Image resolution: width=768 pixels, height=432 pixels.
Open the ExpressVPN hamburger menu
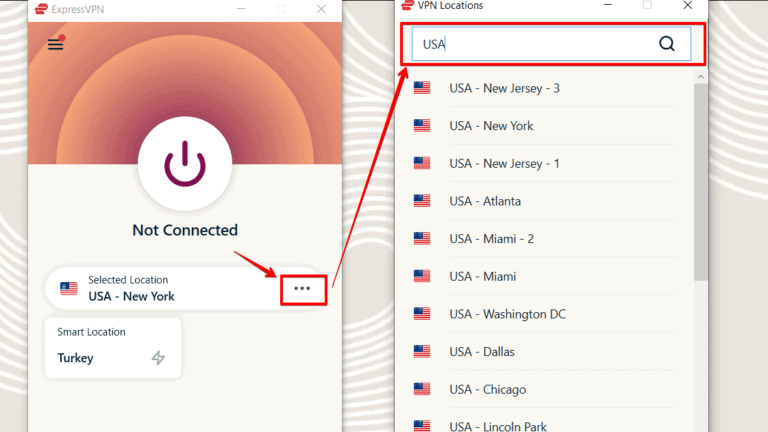pyautogui.click(x=55, y=44)
